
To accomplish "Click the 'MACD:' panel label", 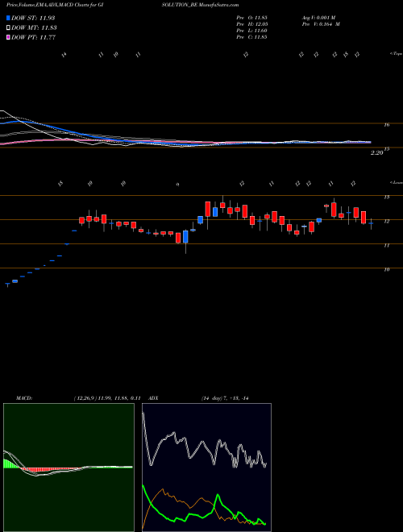I will (x=24, y=398).
